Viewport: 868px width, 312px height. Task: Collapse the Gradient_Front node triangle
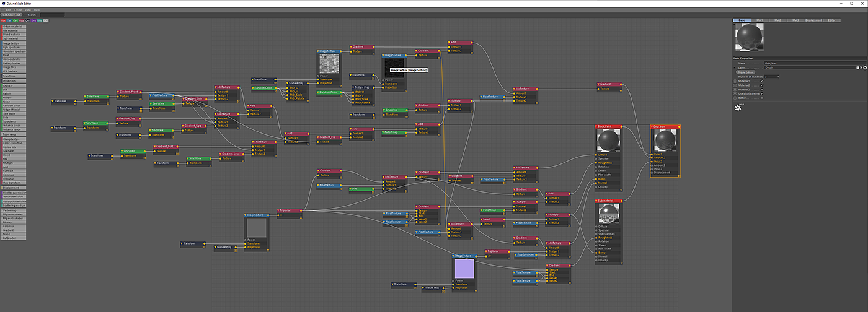118,92
